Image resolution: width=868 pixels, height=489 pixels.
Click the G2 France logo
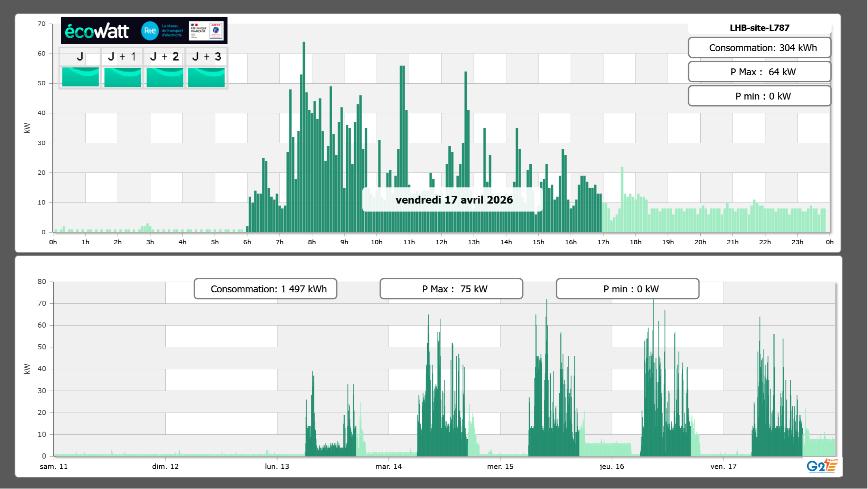pos(822,466)
